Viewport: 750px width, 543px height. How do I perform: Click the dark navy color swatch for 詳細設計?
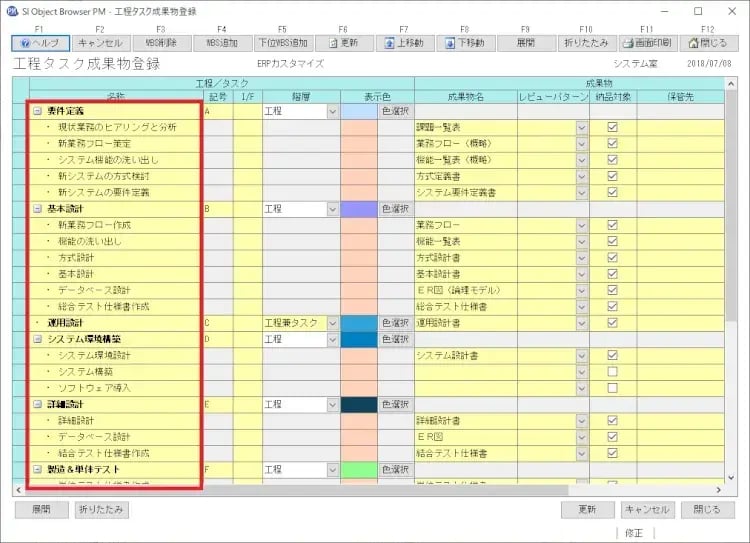click(359, 405)
